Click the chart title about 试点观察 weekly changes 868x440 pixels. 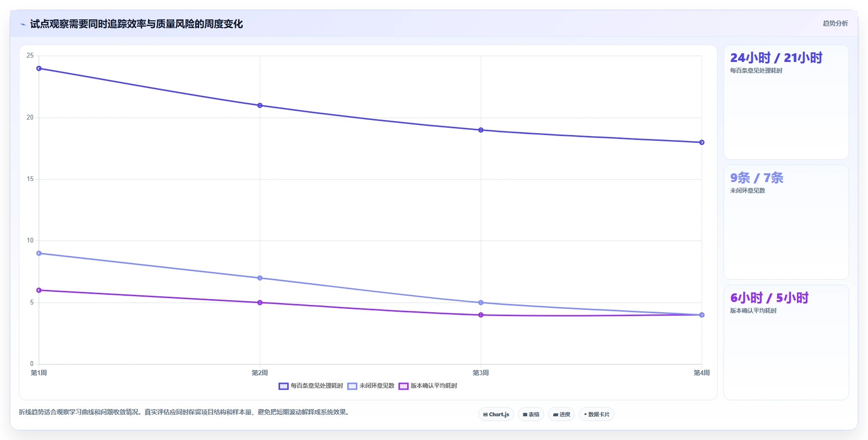pyautogui.click(x=136, y=24)
